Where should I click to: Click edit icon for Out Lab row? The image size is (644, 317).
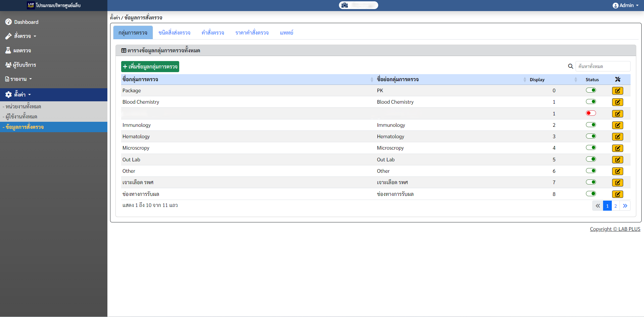617,160
